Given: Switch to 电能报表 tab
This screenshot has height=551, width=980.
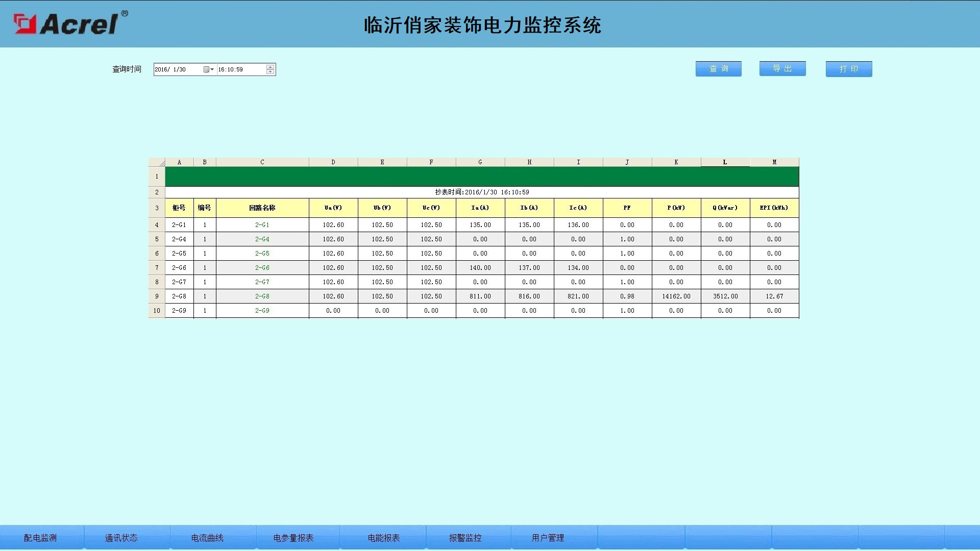Looking at the screenshot, I should [x=384, y=538].
